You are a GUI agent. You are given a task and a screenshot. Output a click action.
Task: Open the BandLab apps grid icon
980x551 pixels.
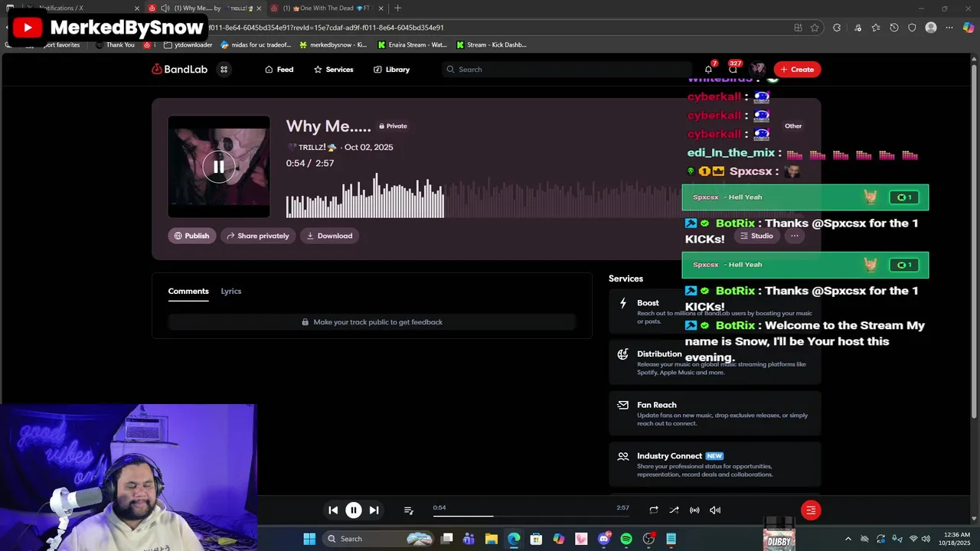pos(224,70)
